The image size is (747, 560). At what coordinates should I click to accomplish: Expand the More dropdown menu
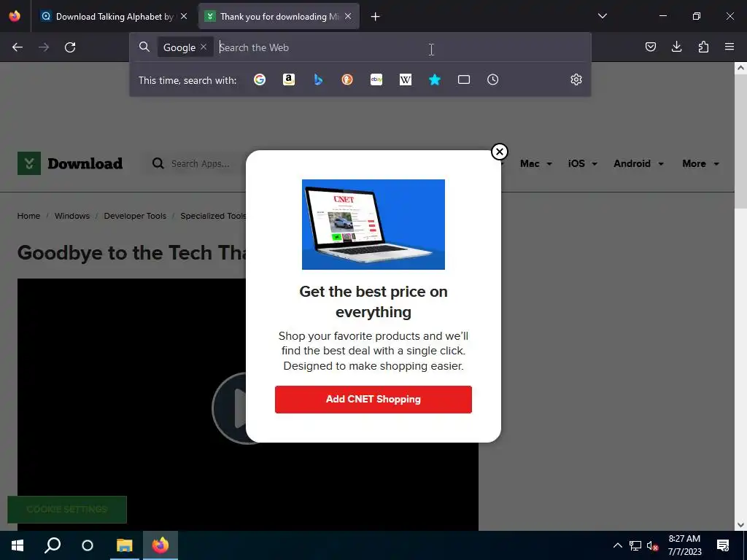(700, 164)
